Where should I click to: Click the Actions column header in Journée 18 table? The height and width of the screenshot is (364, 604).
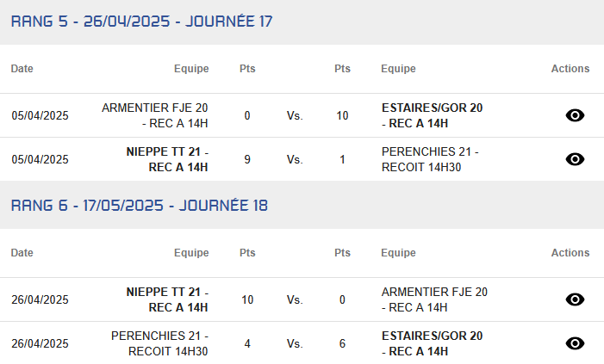pyautogui.click(x=570, y=253)
